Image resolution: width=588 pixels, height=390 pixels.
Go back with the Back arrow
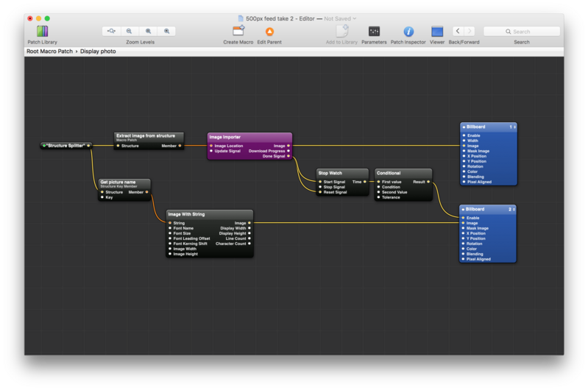tap(458, 31)
